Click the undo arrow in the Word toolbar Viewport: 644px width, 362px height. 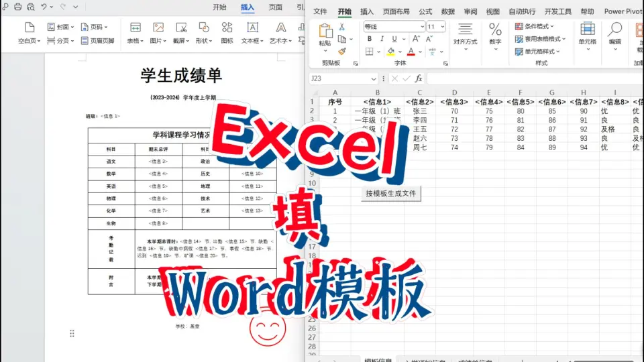click(x=44, y=7)
